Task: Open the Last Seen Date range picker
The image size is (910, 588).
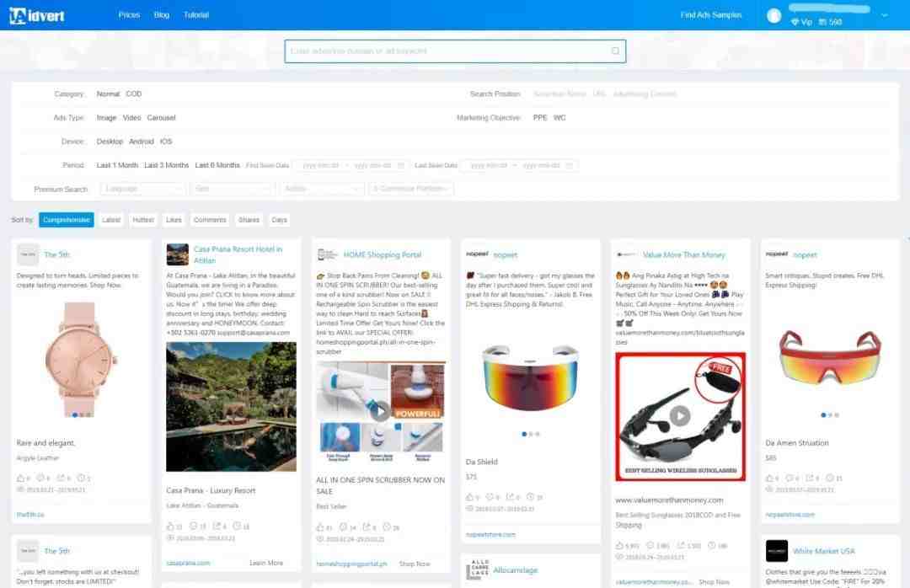Action: click(x=519, y=165)
